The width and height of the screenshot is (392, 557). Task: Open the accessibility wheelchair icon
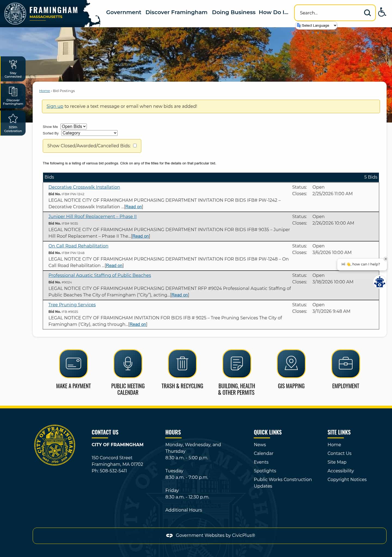[382, 13]
